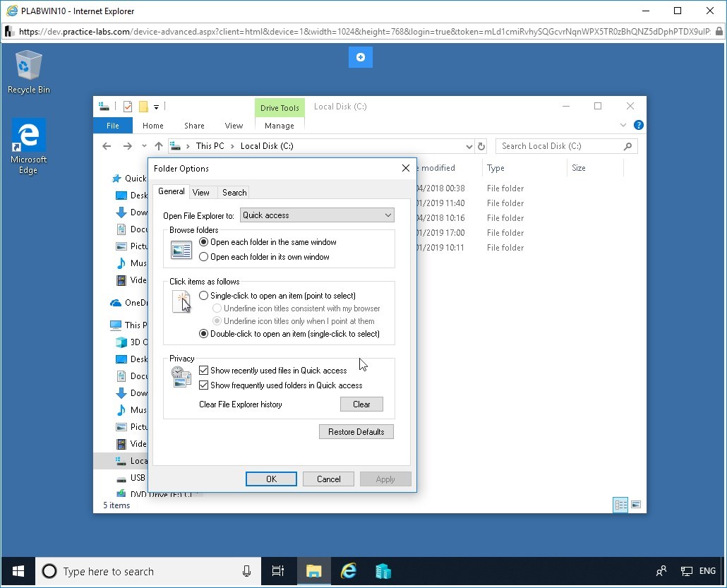
Task: Click File Explorer taskbar icon
Action: [x=313, y=571]
